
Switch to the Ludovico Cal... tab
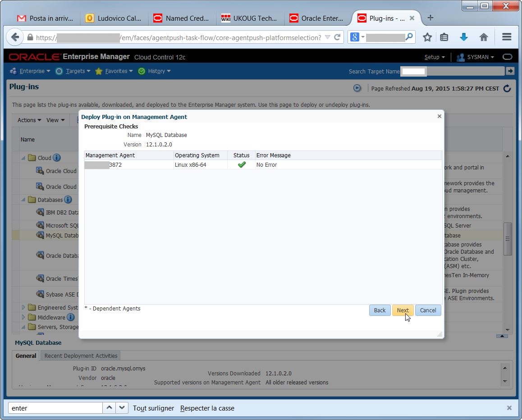click(x=113, y=18)
